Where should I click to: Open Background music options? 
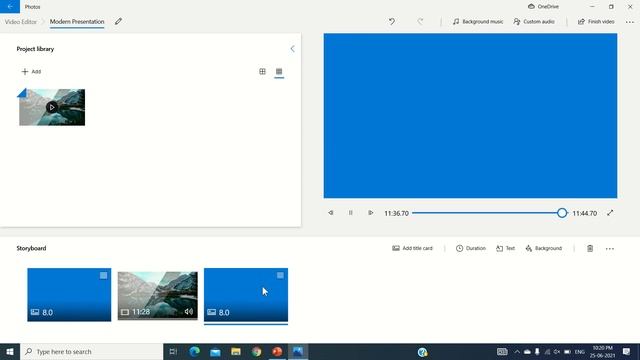point(478,22)
